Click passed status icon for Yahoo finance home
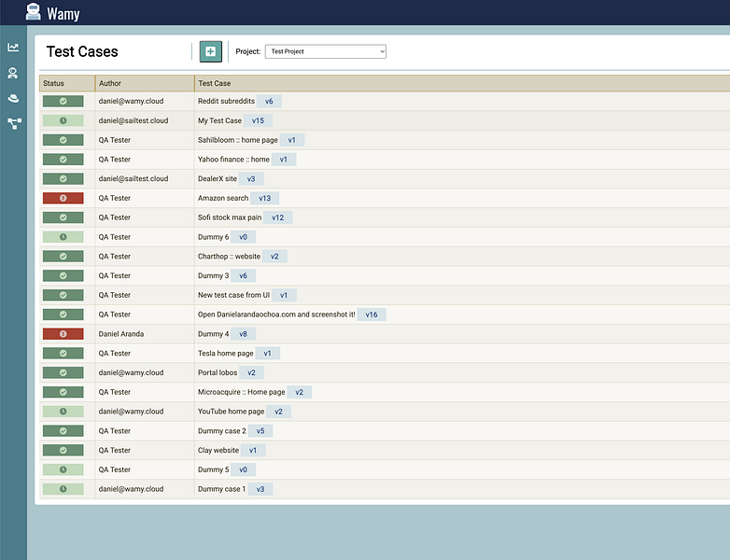The width and height of the screenshot is (730, 560). (x=63, y=160)
